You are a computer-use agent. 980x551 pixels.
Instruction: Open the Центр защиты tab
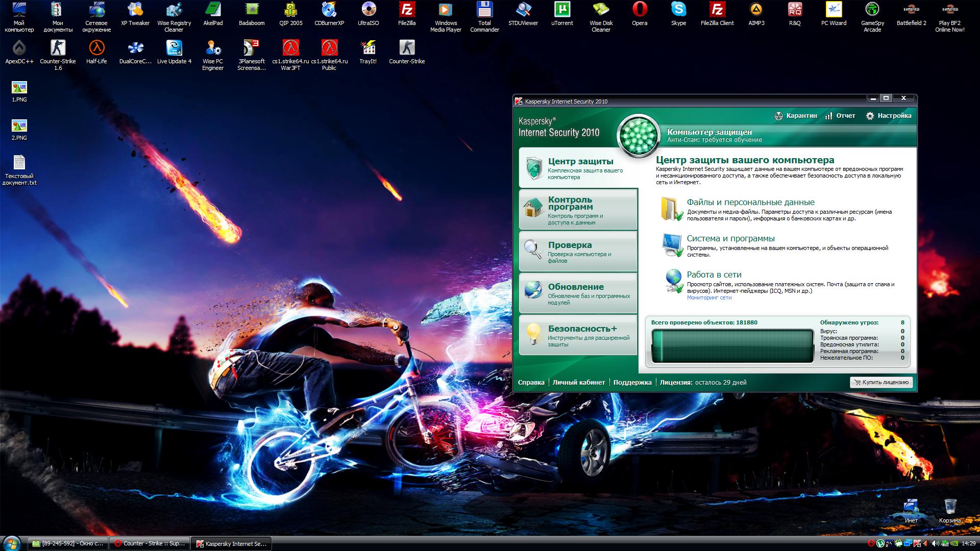pyautogui.click(x=578, y=168)
